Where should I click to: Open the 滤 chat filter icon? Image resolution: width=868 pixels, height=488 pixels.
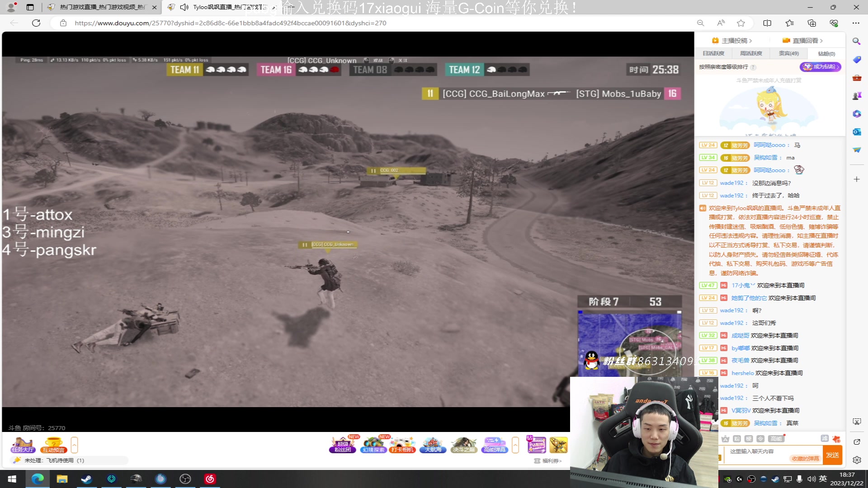(x=825, y=439)
